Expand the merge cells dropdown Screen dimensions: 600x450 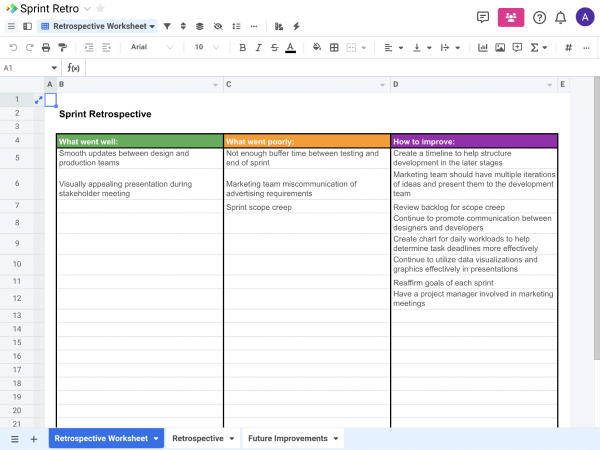click(364, 48)
